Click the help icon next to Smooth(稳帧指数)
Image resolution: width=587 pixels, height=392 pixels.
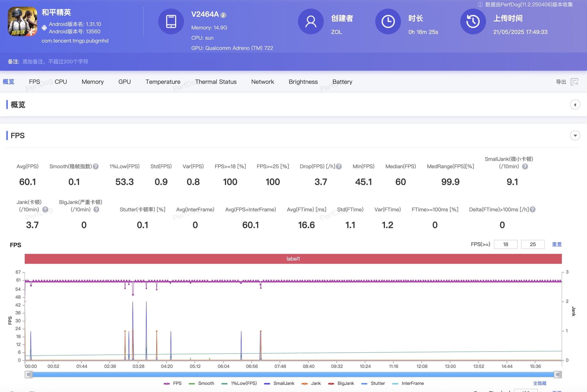(x=96, y=167)
